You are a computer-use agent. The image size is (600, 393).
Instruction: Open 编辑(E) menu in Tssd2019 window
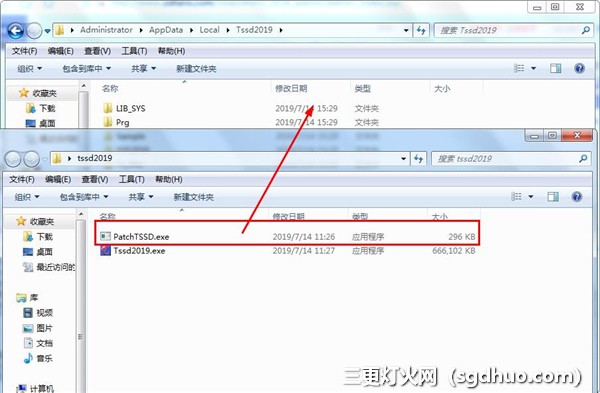(60, 51)
